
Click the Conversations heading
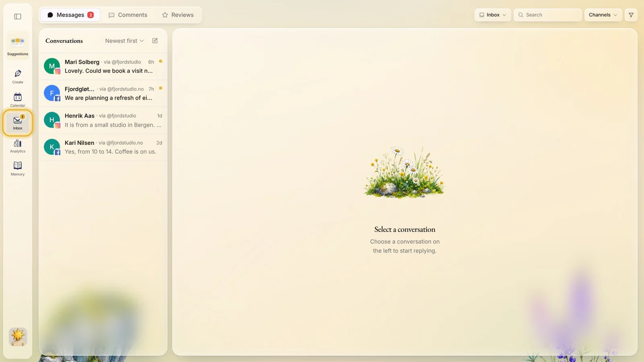64,41
